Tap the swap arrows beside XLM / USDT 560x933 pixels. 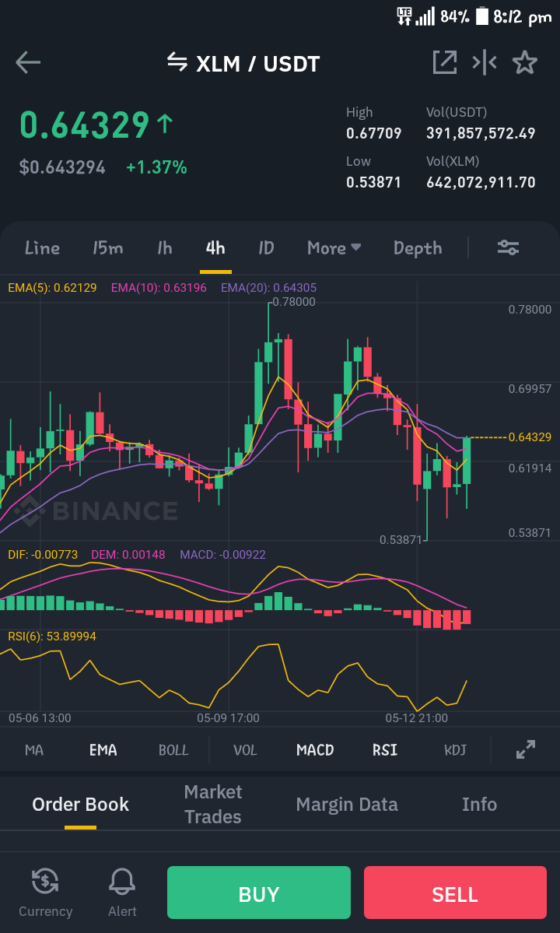pyautogui.click(x=177, y=61)
